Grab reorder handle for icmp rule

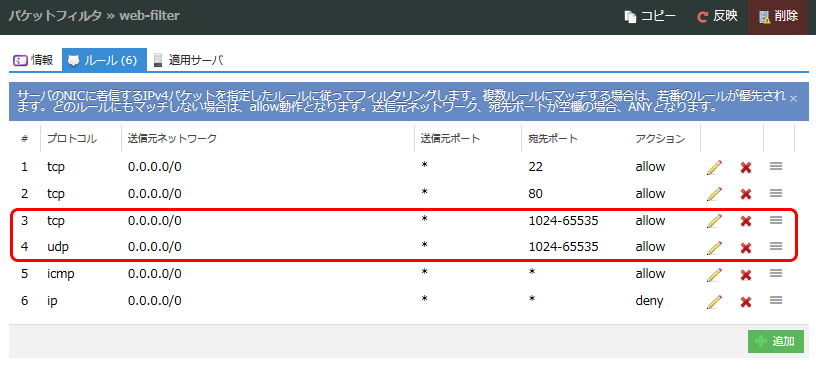pos(776,273)
